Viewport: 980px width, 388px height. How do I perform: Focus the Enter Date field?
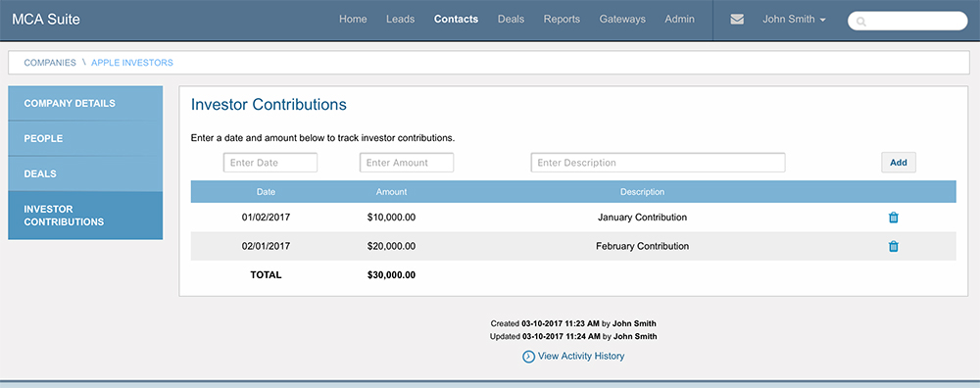tap(270, 163)
